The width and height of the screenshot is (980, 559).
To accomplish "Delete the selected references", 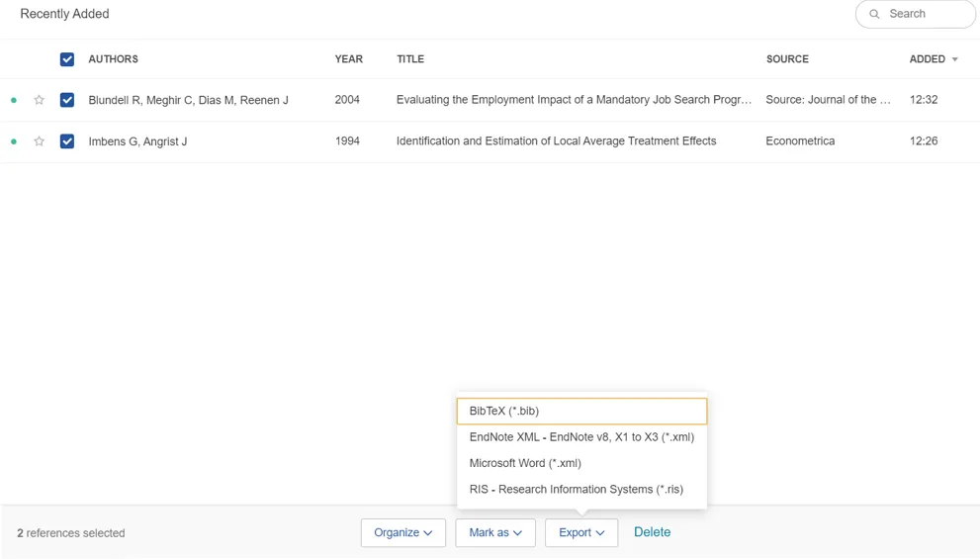I will point(652,532).
